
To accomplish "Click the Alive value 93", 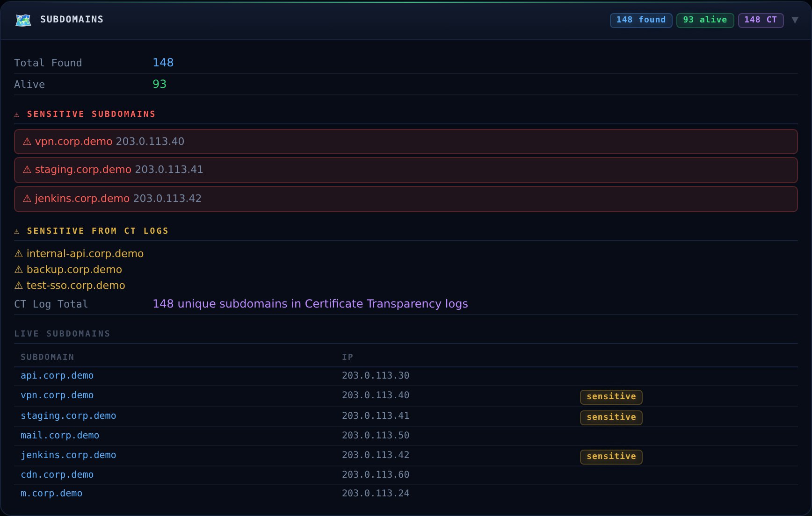I will 159,84.
